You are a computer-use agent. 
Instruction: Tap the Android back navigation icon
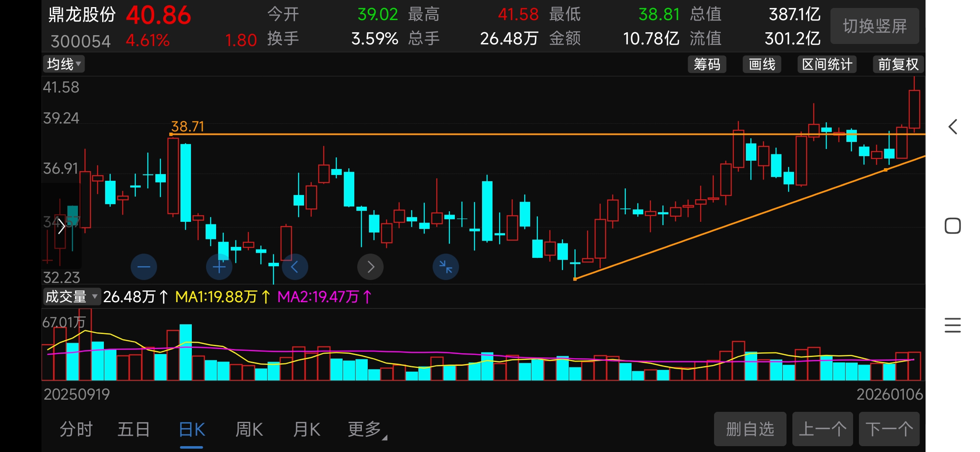click(x=953, y=127)
